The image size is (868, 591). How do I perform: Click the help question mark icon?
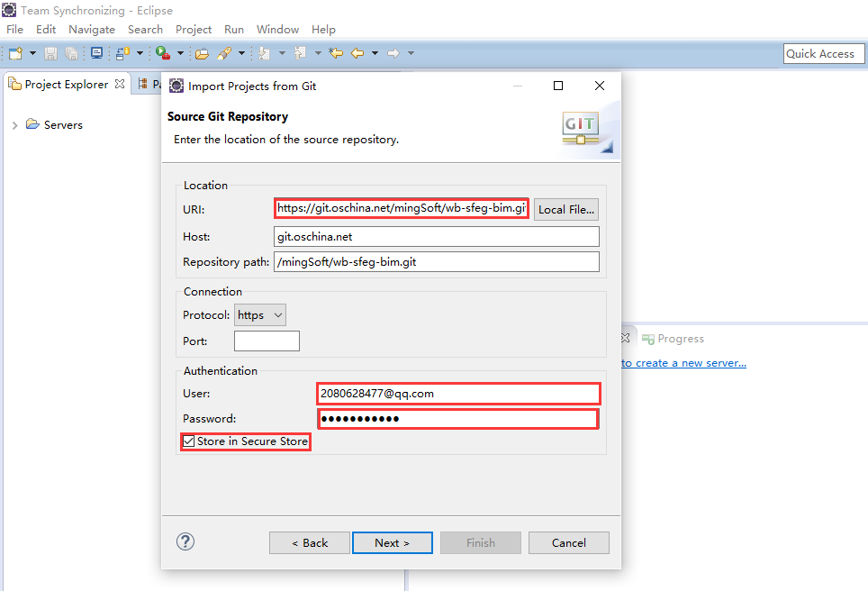click(185, 541)
